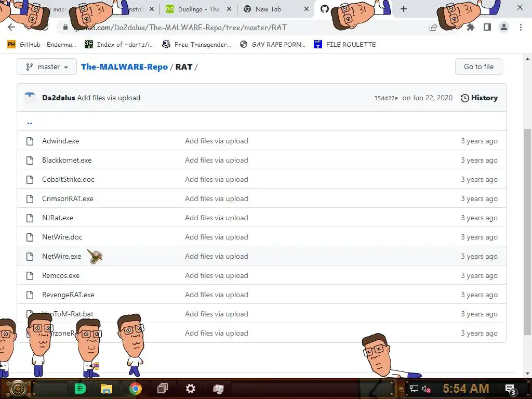Open the green notes app in taskbar
Image resolution: width=532 pixels, height=399 pixels.
81,389
